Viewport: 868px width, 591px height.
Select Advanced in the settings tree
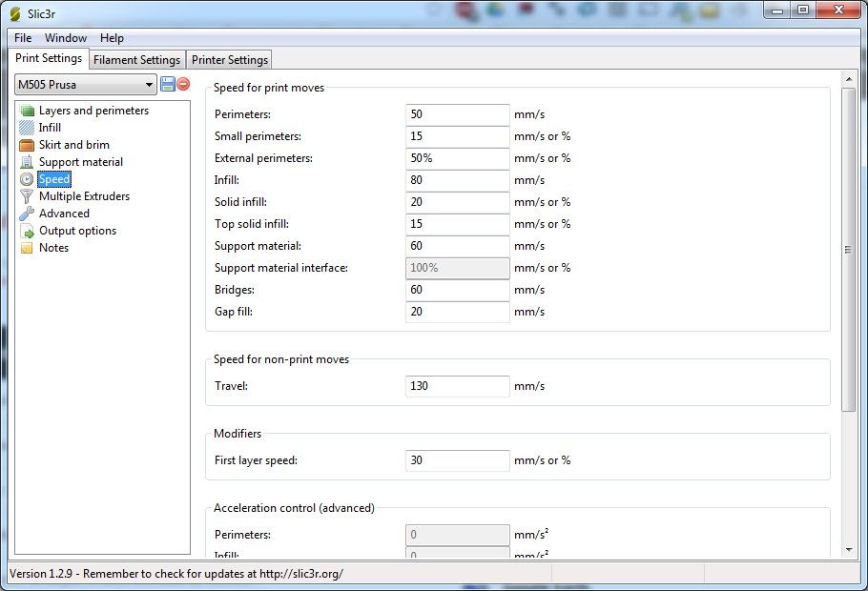tap(64, 214)
